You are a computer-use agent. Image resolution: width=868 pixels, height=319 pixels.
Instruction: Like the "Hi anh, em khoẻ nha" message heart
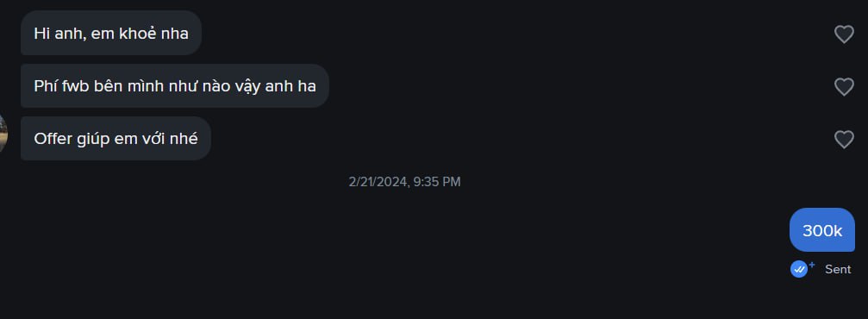tap(844, 34)
